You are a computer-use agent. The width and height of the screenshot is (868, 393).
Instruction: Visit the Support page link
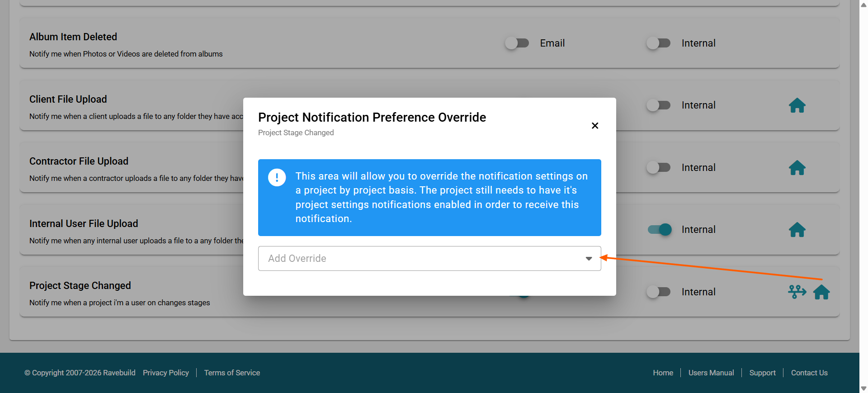pos(762,373)
